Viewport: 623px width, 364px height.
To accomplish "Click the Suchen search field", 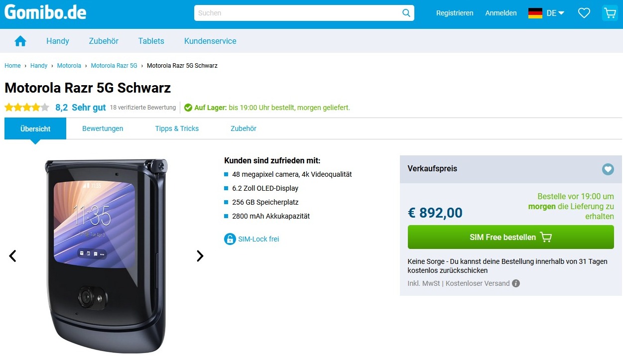I will 298,13.
